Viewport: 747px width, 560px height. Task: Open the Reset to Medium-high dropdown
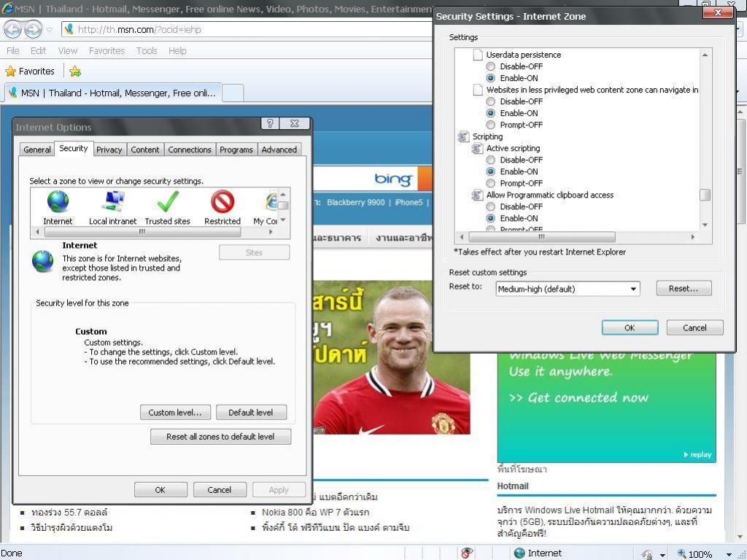pos(568,289)
